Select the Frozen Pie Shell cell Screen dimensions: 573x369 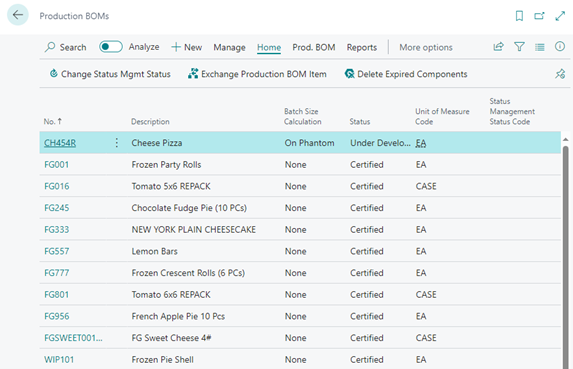(163, 360)
